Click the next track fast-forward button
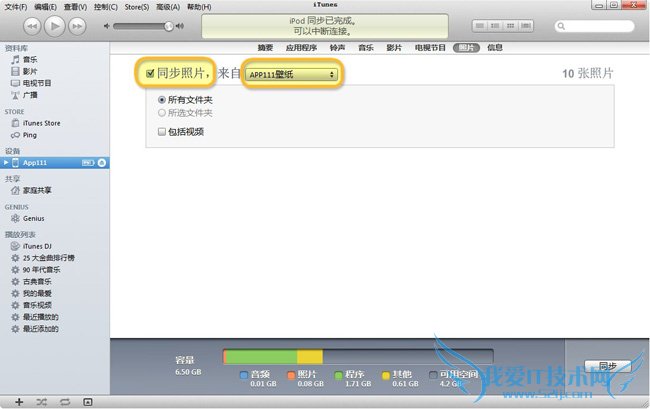Viewport: 650px width, 409px height. [77, 27]
